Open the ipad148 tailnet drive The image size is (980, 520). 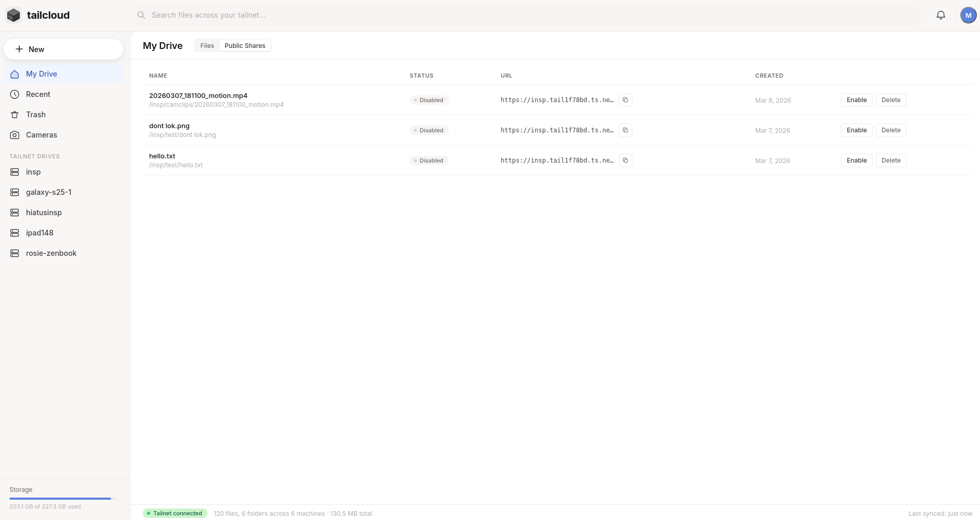pos(64,233)
